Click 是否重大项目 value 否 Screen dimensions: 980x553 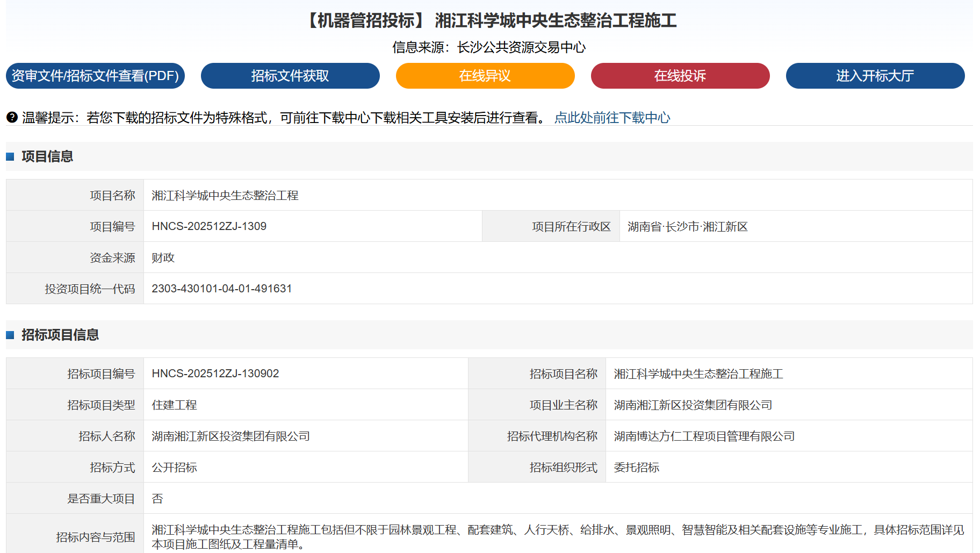(157, 498)
